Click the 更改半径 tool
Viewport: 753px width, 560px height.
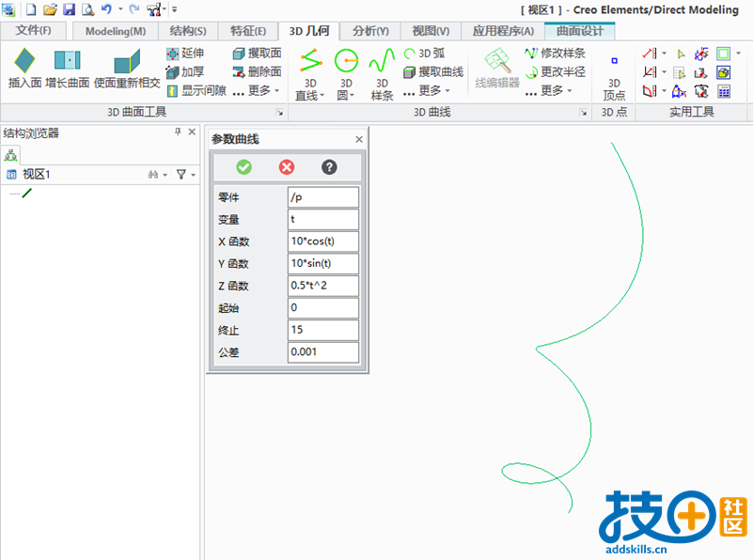[x=556, y=72]
